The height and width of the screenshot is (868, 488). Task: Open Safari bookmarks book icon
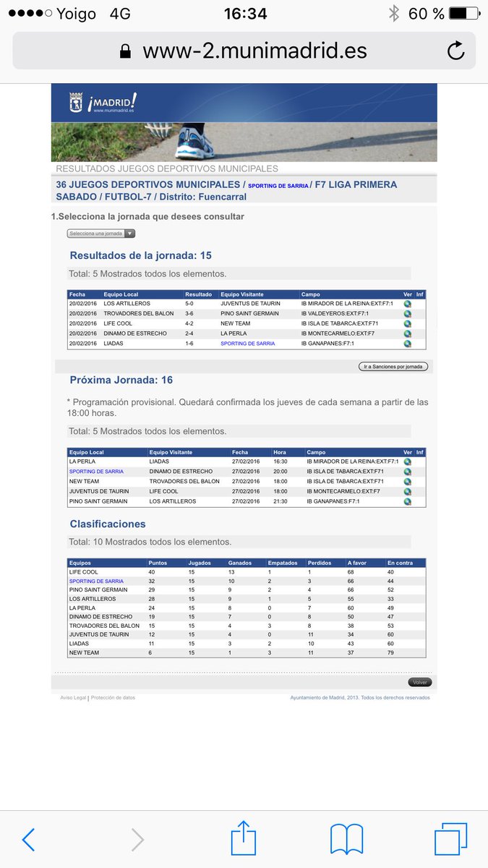point(346,839)
